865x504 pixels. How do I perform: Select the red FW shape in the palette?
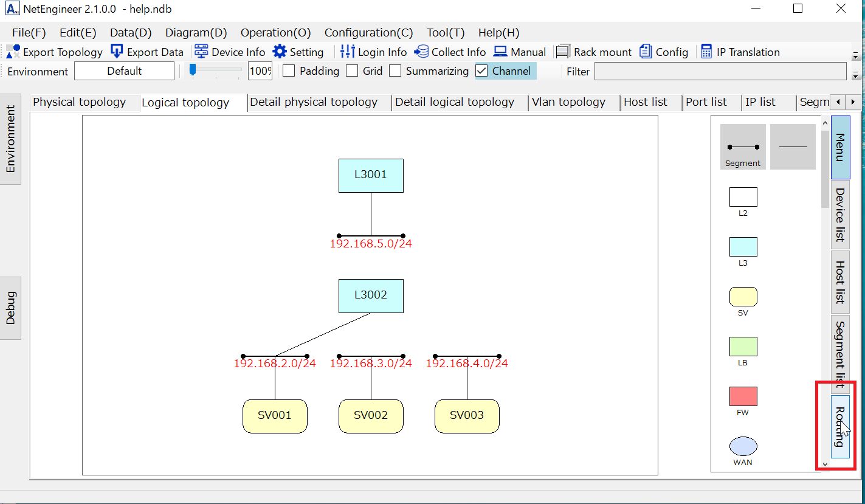coord(743,396)
